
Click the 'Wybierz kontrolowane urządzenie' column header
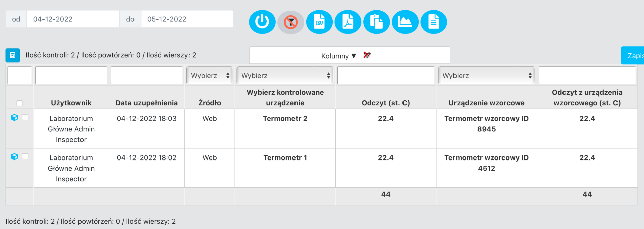pyautogui.click(x=285, y=98)
